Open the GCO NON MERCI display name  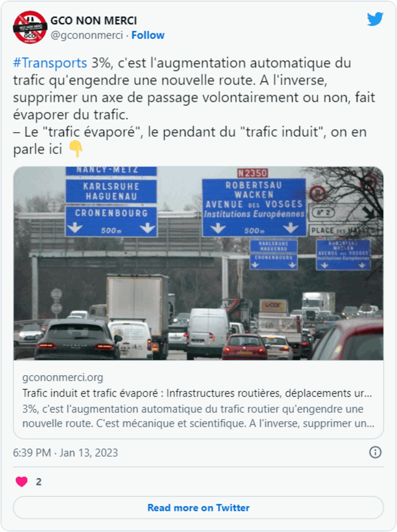94,20
